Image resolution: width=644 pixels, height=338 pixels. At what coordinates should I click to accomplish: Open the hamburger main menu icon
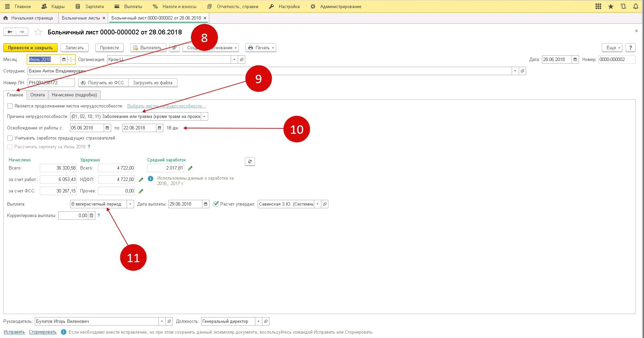point(7,6)
